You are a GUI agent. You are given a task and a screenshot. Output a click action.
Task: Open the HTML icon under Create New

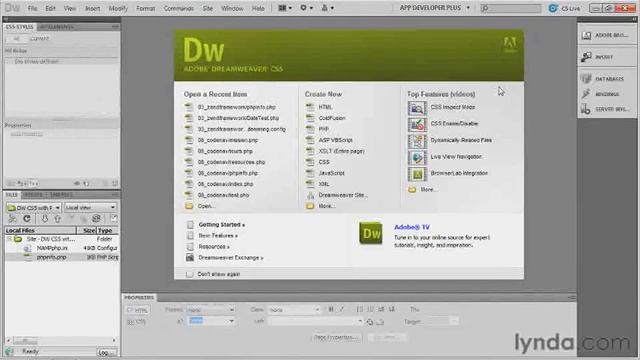click(x=310, y=107)
